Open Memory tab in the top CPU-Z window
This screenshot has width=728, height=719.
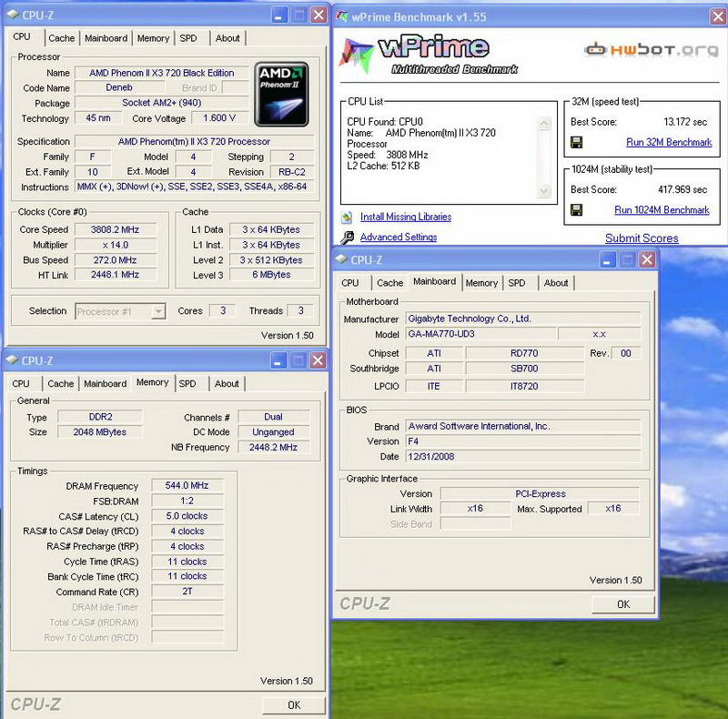(x=153, y=38)
